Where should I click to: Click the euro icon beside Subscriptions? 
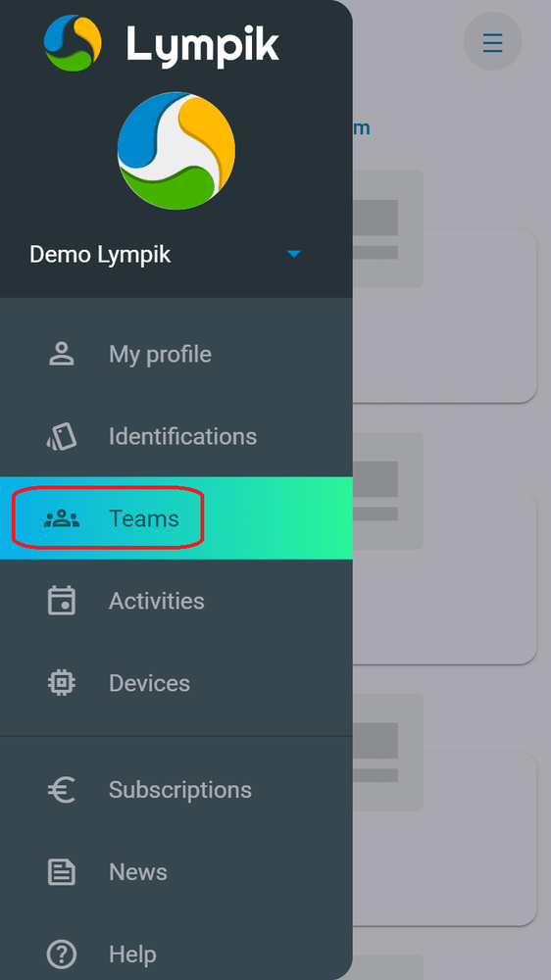click(x=62, y=789)
